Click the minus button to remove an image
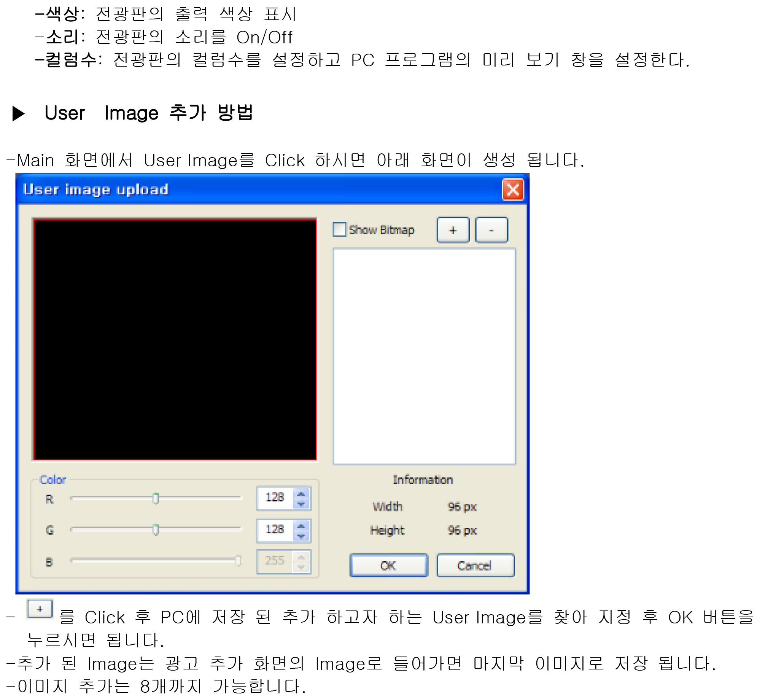Viewport: 784px width, 698px height. (x=491, y=230)
